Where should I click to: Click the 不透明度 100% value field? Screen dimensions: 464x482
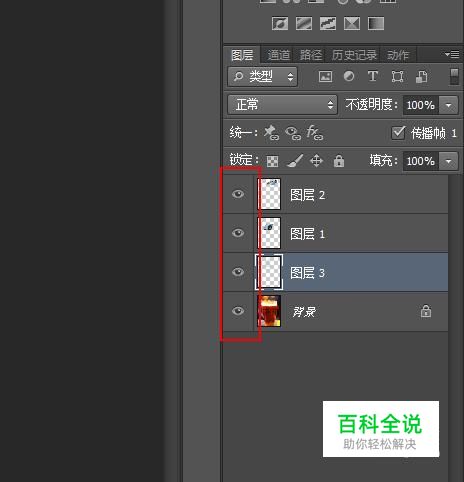(x=421, y=105)
